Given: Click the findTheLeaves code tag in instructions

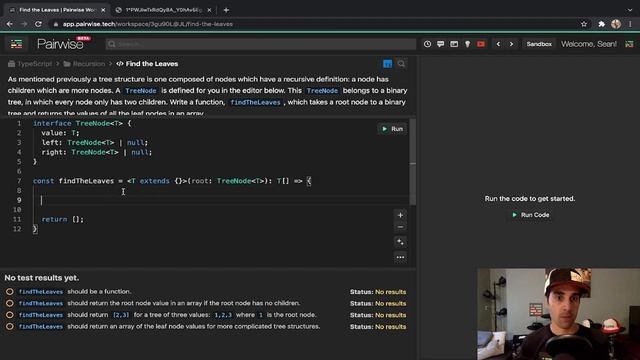Looking at the screenshot, I should [x=256, y=102].
